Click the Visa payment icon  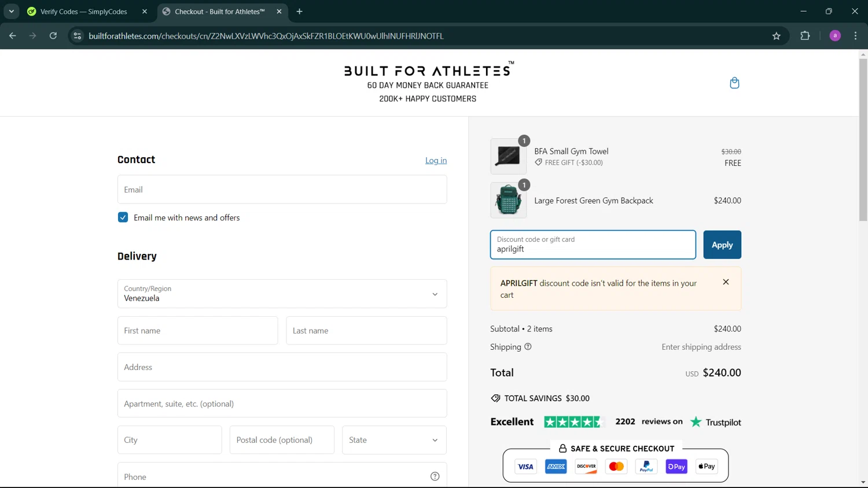coord(525,467)
